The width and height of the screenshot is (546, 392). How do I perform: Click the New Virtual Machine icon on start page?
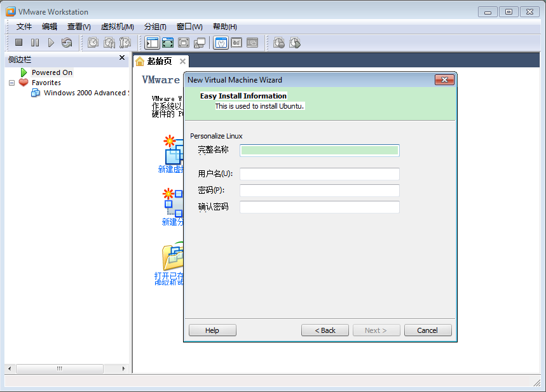click(x=174, y=150)
